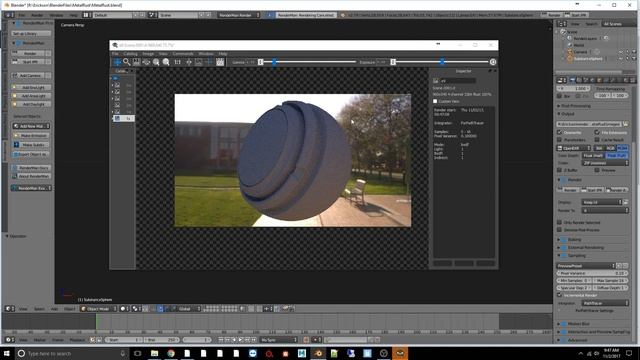Click the pan arrows icon in viewer toolbar
This screenshot has height=360, width=640.
(189, 62)
